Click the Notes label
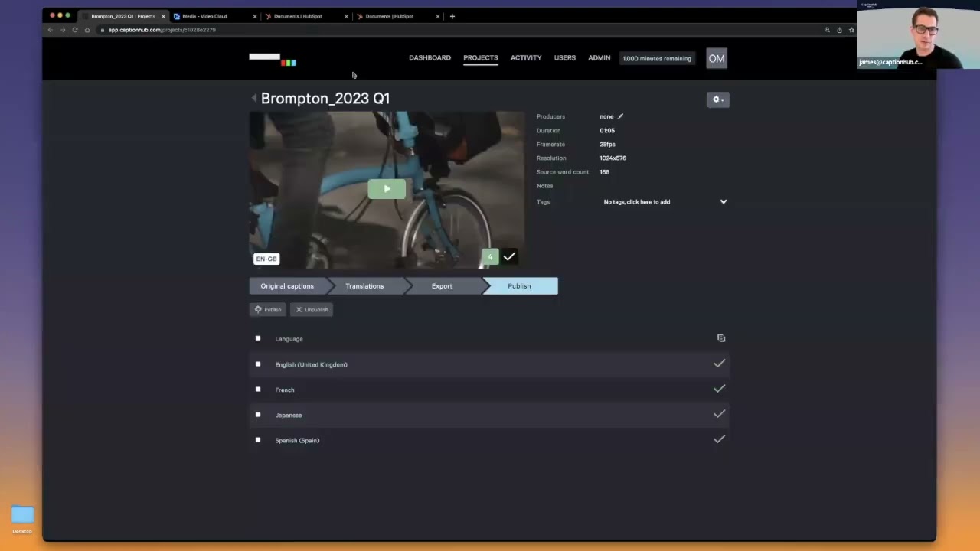This screenshot has width=980, height=551. (544, 186)
